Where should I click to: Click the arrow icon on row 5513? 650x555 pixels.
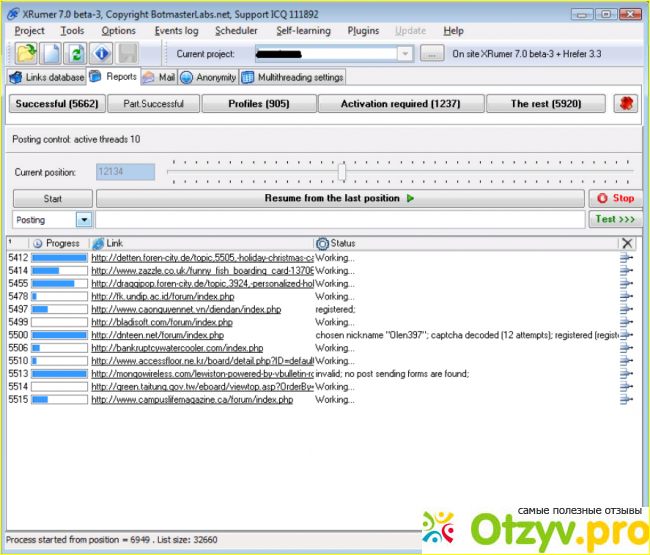(626, 373)
